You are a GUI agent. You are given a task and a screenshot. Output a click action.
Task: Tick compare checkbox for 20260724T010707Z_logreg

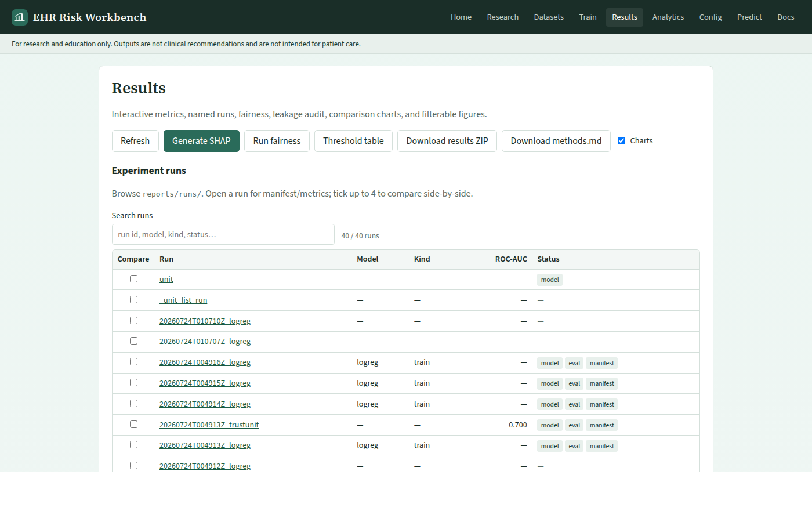point(133,341)
